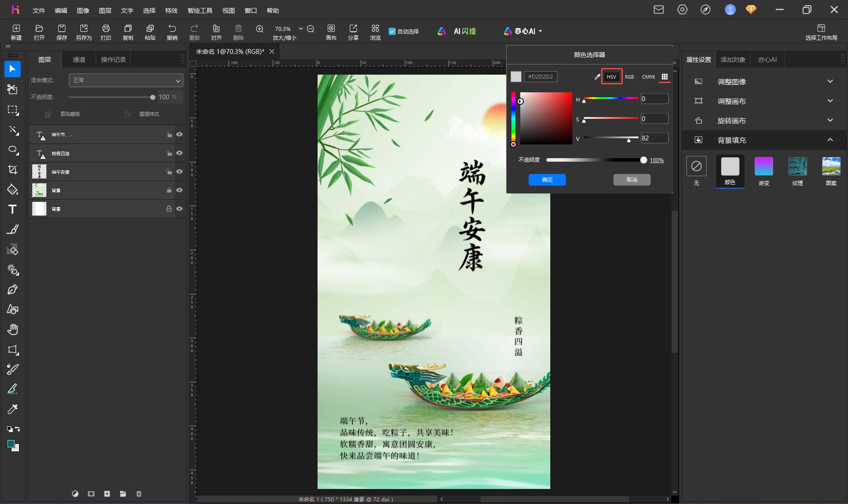The image size is (848, 504).
Task: Select the Crop tool
Action: tap(12, 170)
